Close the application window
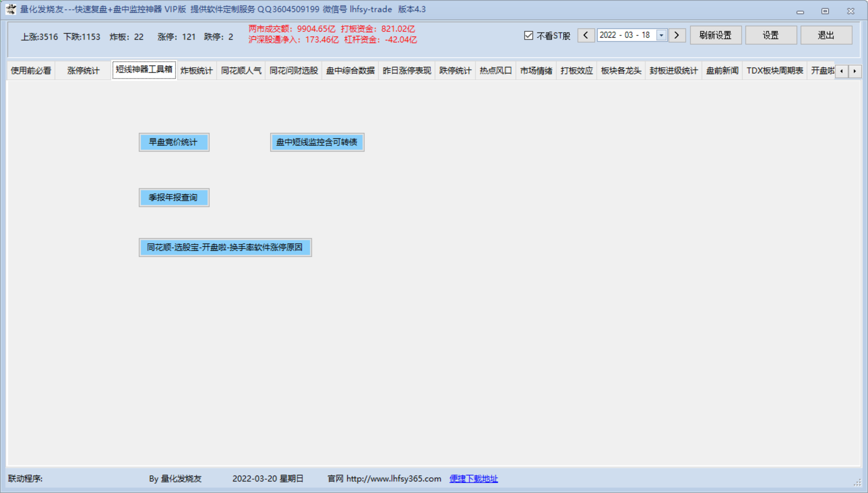 click(x=851, y=11)
